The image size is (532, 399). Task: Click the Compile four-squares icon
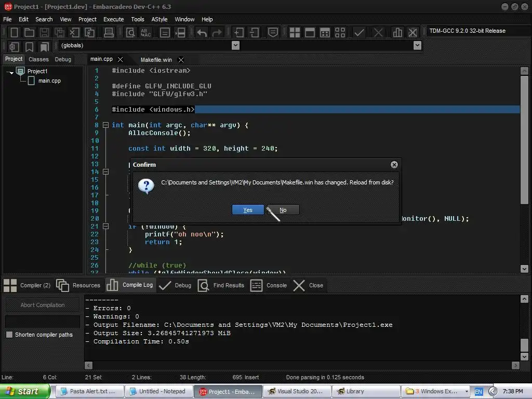[295, 33]
